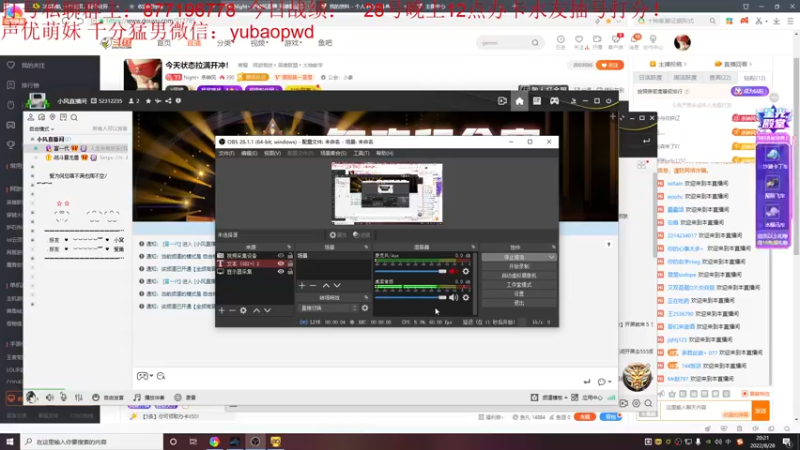Move selected OBS source up

coord(257,310)
